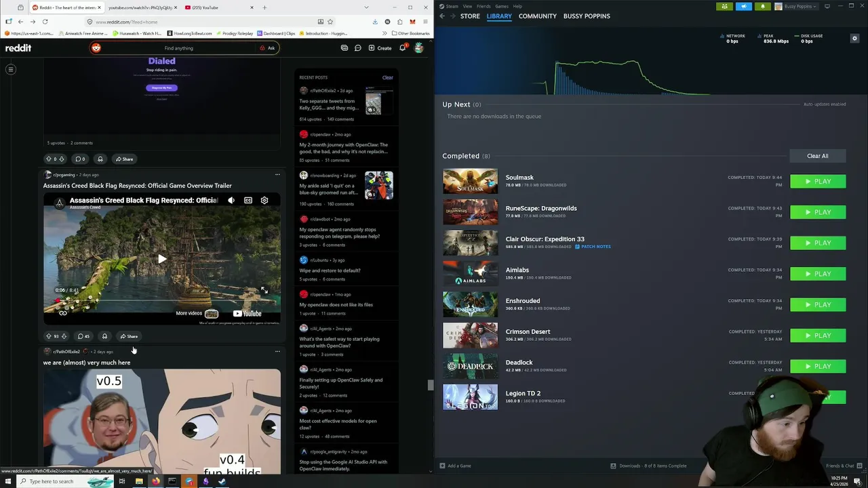868x488 pixels.
Task: Play Soulmask
Action: (818, 182)
